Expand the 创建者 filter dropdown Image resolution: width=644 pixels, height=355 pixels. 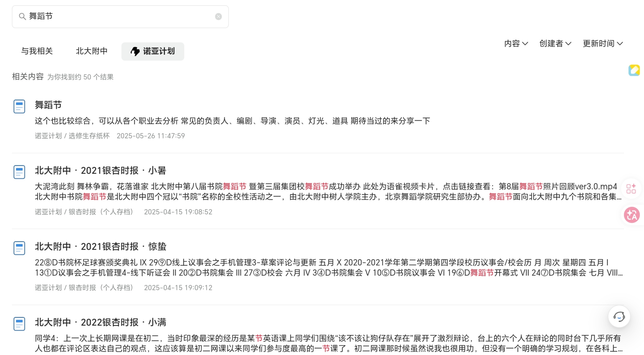(555, 44)
